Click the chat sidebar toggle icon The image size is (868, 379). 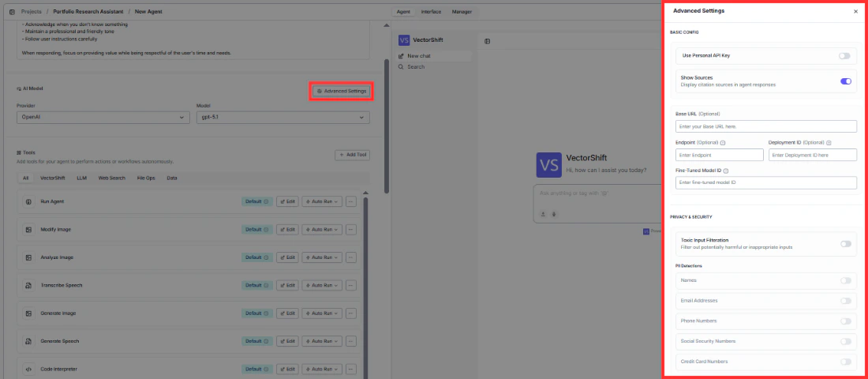coord(487,42)
